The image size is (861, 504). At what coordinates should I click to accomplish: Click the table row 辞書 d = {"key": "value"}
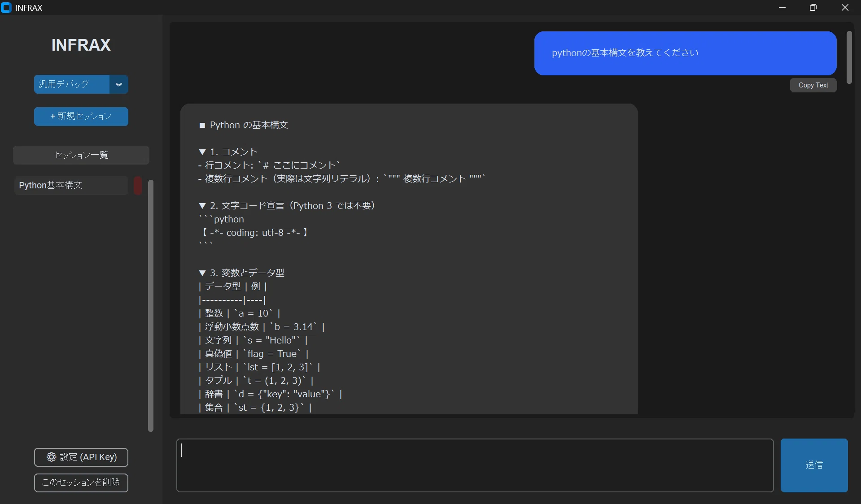coord(270,394)
